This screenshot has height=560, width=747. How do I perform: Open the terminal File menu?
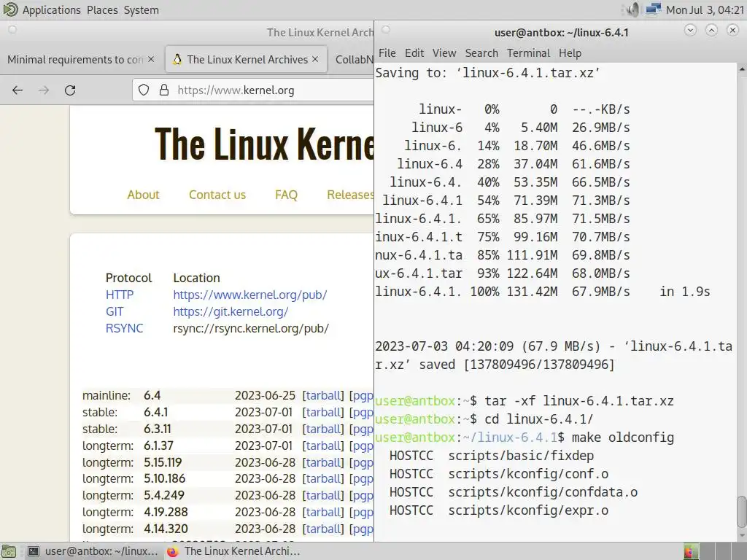pyautogui.click(x=387, y=52)
